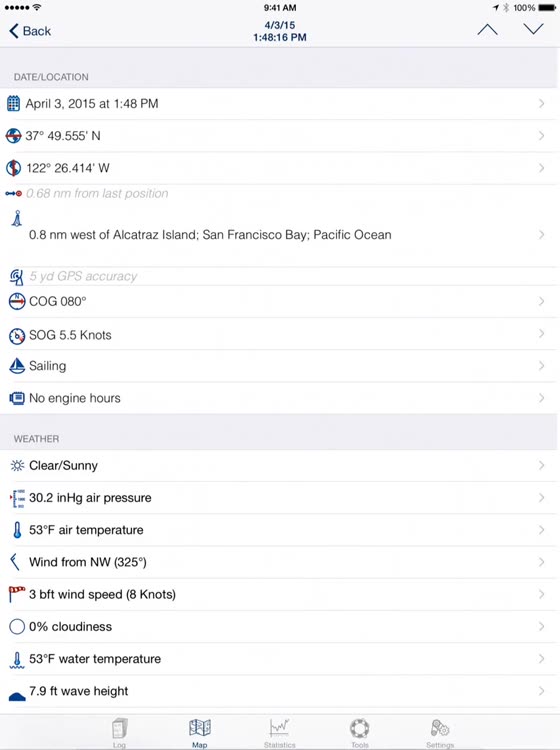The height and width of the screenshot is (750, 560).
Task: Expand the 30.2 inHg air pressure row chevron
Action: click(x=541, y=497)
